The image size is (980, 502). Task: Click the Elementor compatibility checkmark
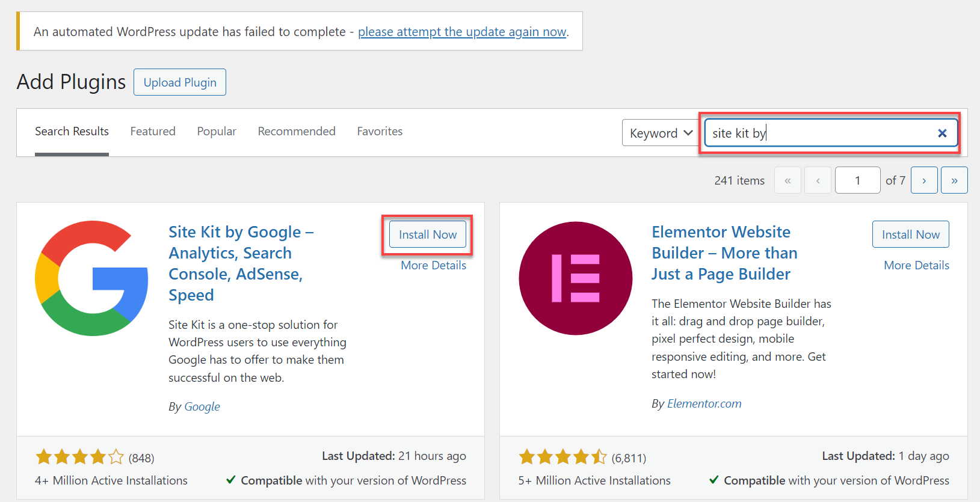coord(714,480)
